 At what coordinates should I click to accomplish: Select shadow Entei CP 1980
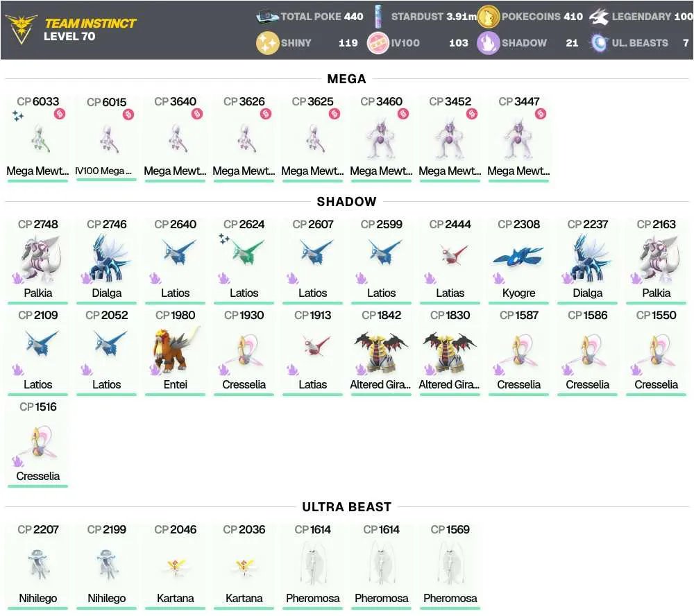(x=176, y=352)
